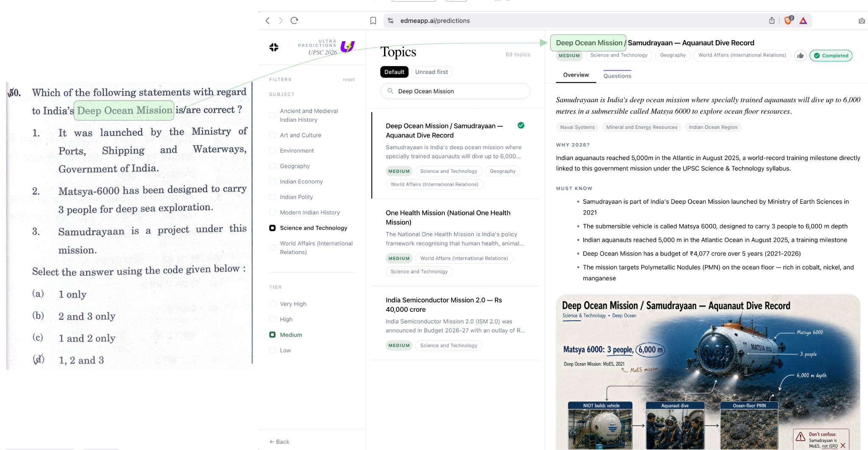Check the Very High tier filter
Viewport: 868px width, 450px height.
tap(273, 304)
